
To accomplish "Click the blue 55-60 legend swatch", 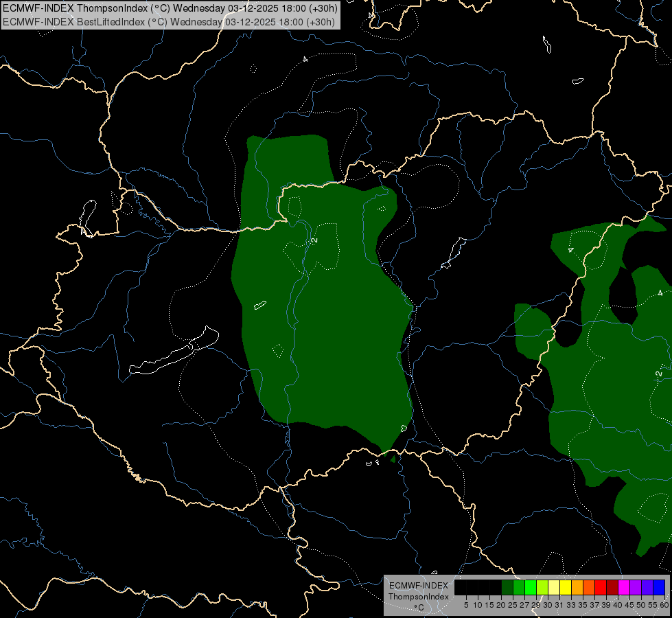I will [x=659, y=587].
